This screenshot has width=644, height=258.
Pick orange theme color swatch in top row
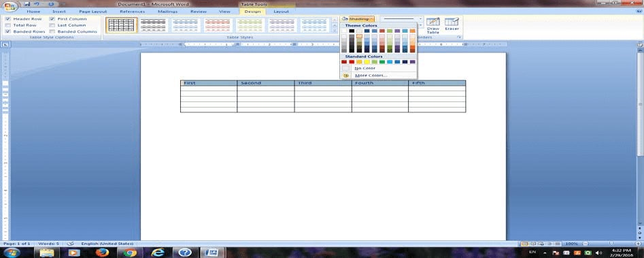point(412,31)
